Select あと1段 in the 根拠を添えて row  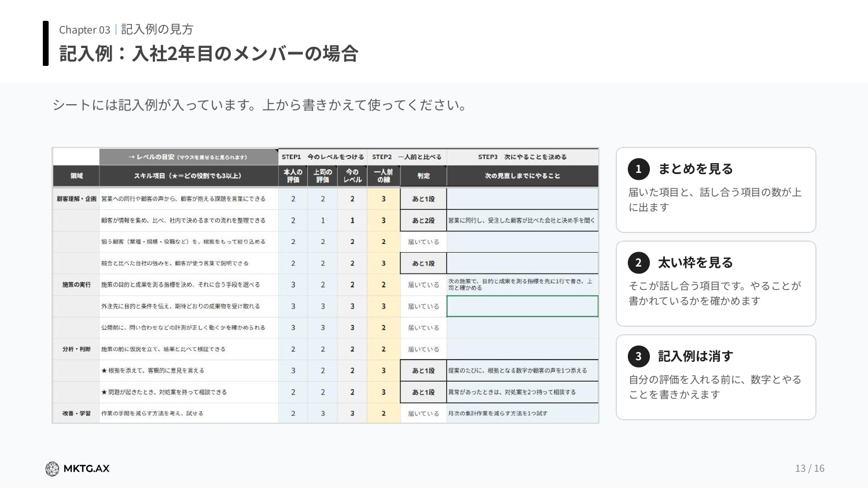point(424,371)
